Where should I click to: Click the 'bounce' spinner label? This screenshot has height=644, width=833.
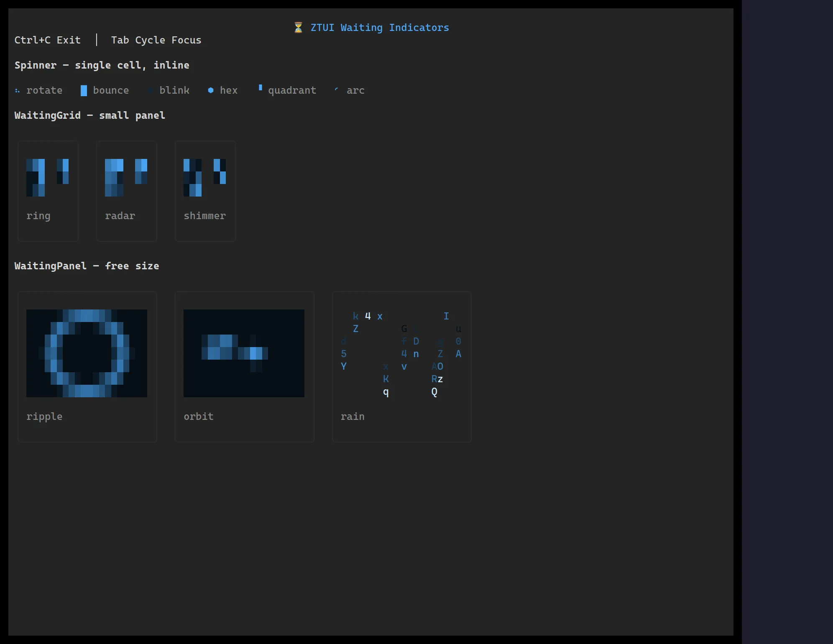point(111,90)
